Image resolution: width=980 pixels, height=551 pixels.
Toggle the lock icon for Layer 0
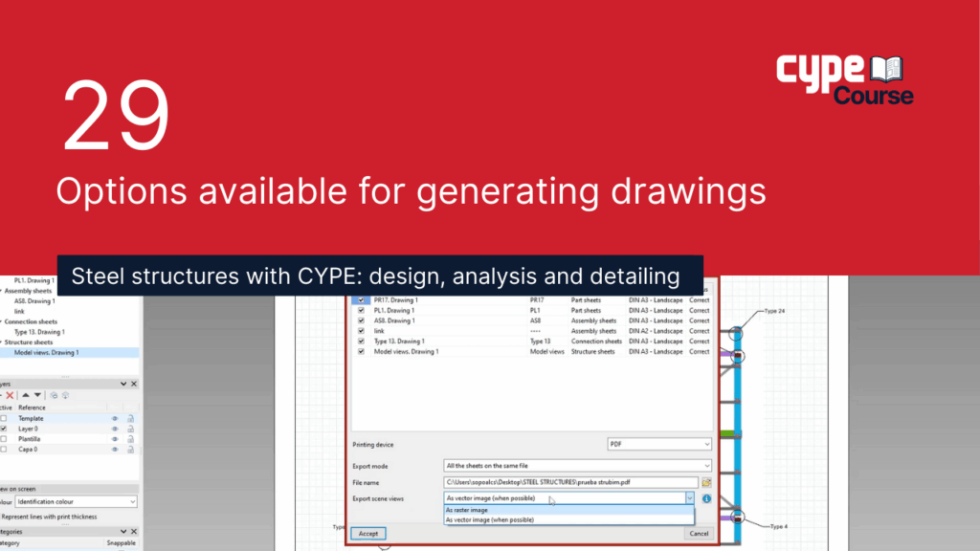(x=130, y=429)
